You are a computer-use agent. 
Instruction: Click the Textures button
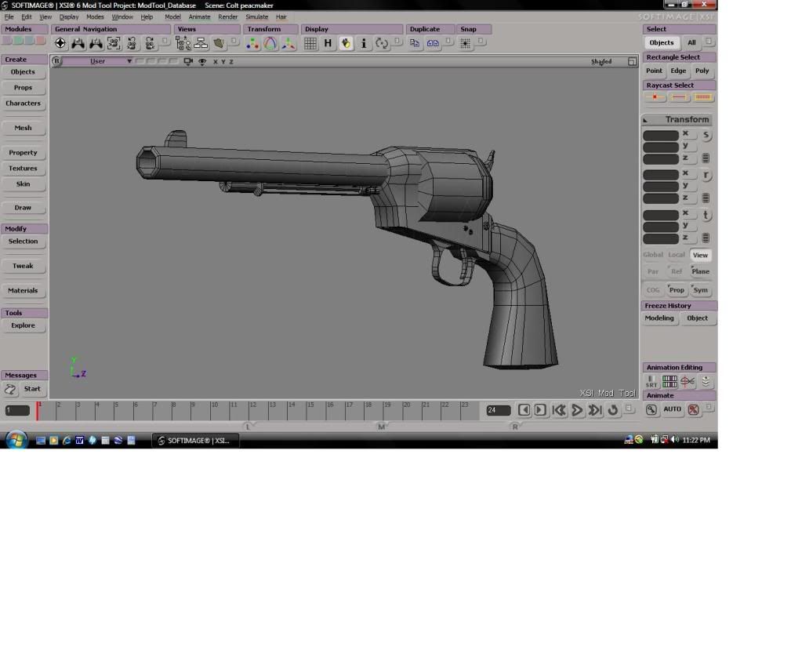[x=23, y=169]
